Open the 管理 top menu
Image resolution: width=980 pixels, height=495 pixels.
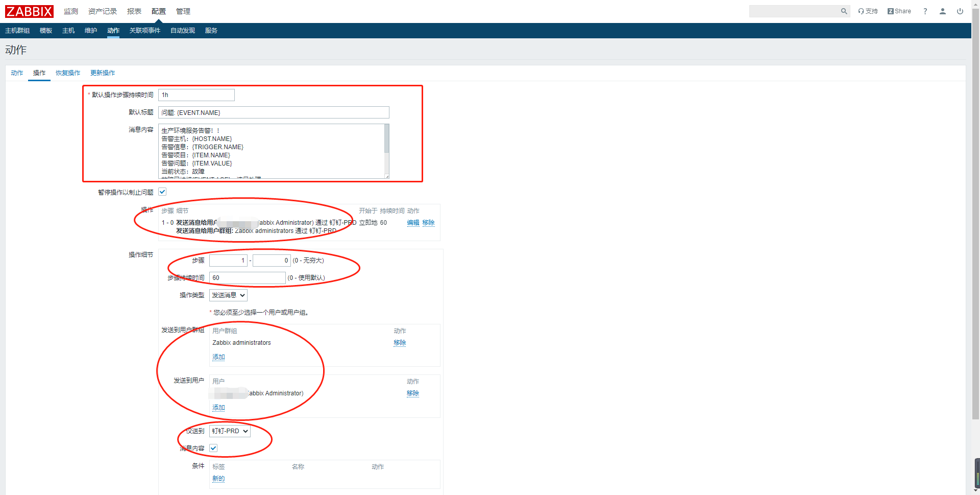pos(183,11)
